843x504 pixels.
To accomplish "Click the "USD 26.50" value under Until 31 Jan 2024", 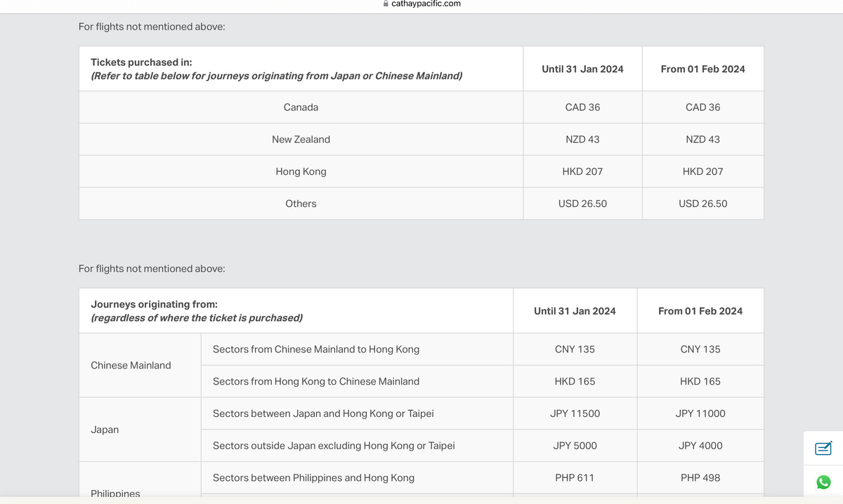I will (582, 204).
